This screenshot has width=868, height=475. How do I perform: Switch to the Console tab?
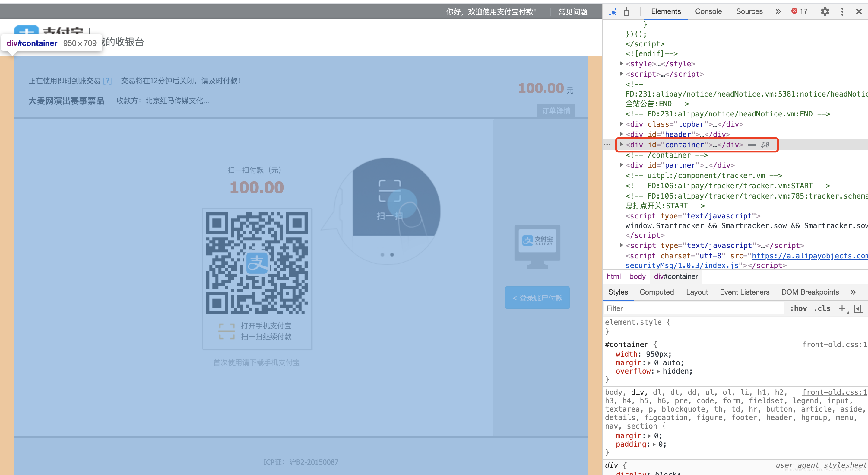(708, 11)
